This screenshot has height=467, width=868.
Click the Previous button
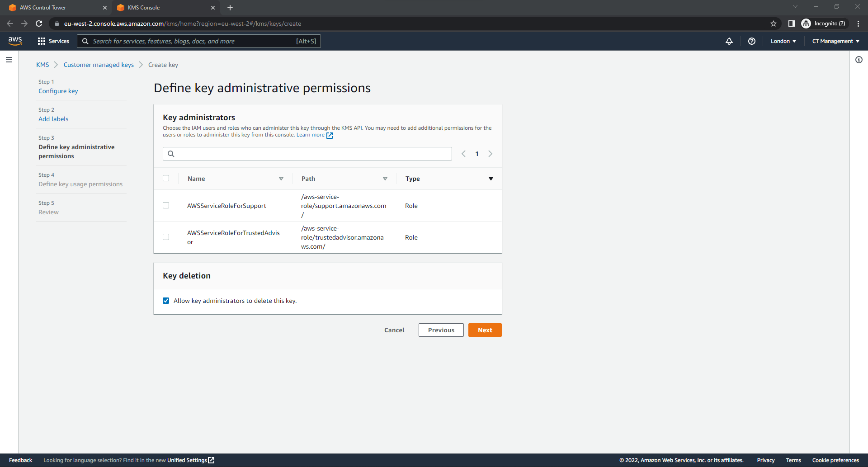tap(441, 330)
